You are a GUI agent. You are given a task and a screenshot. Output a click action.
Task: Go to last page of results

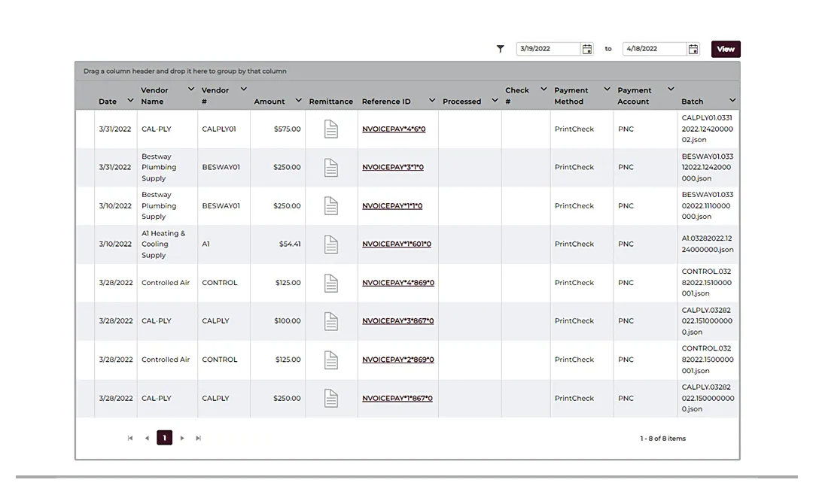coord(198,439)
